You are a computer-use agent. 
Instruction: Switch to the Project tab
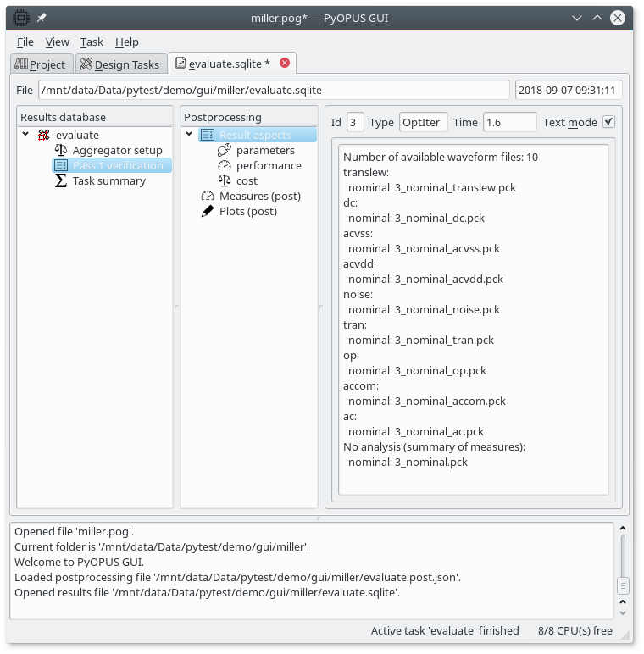click(40, 64)
